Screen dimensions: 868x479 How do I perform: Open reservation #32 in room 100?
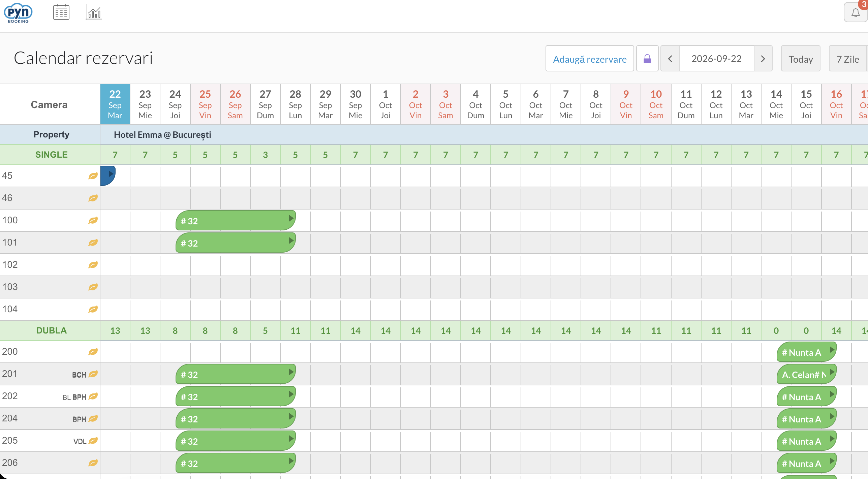pos(236,221)
